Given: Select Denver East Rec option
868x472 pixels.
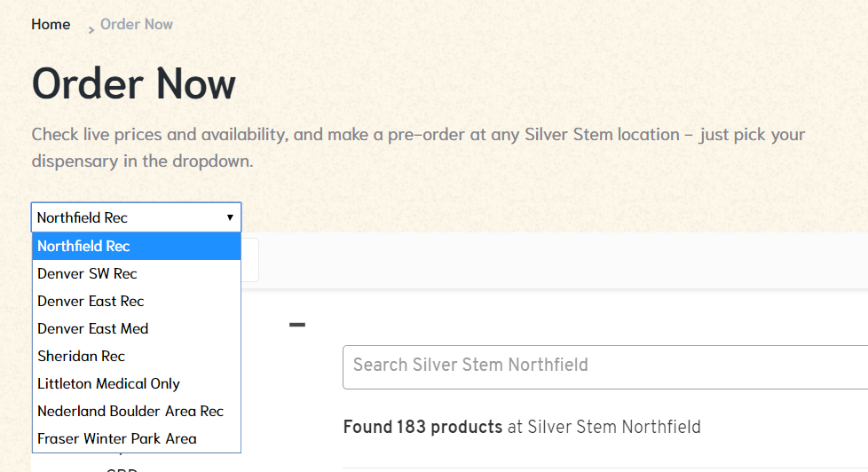Looking at the screenshot, I should pyautogui.click(x=136, y=301).
